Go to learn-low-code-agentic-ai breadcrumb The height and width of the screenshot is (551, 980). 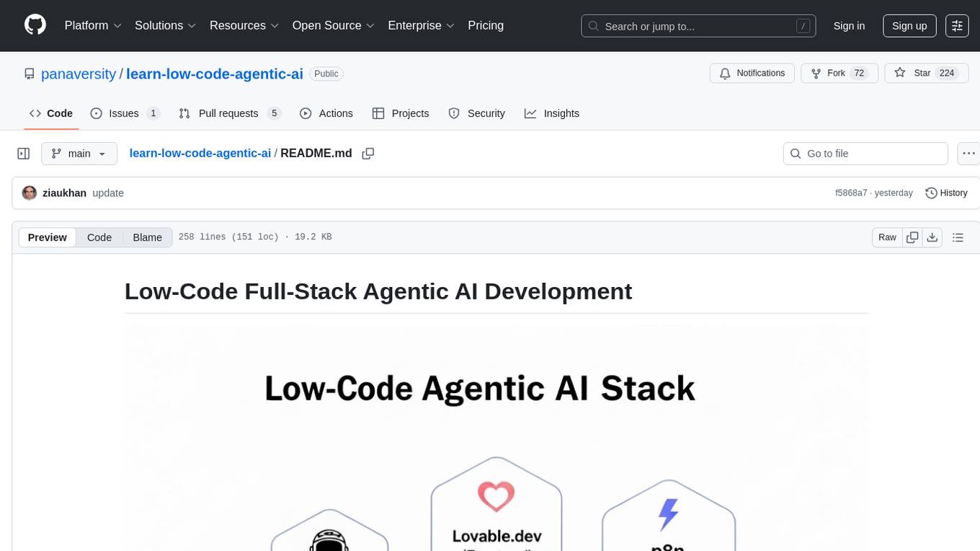200,153
